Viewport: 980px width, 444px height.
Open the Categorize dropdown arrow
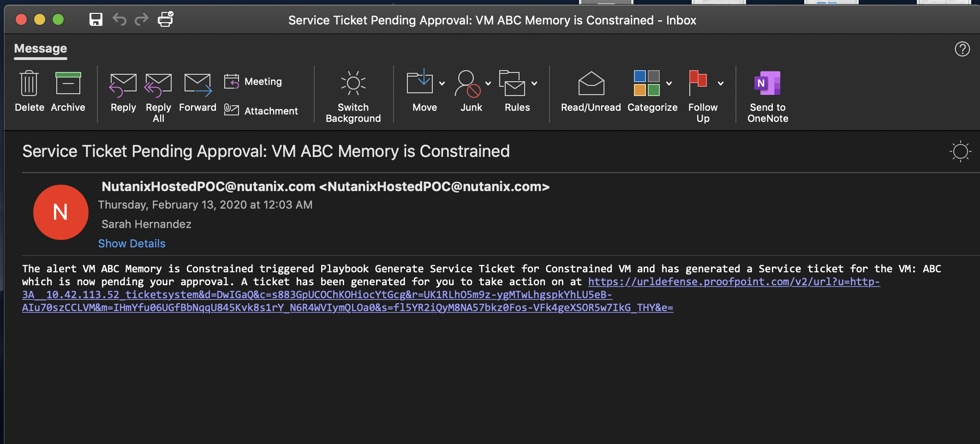pos(669,84)
